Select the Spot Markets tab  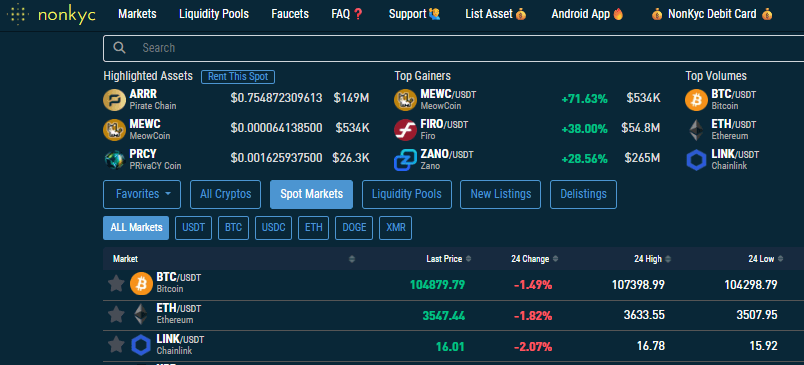point(311,194)
